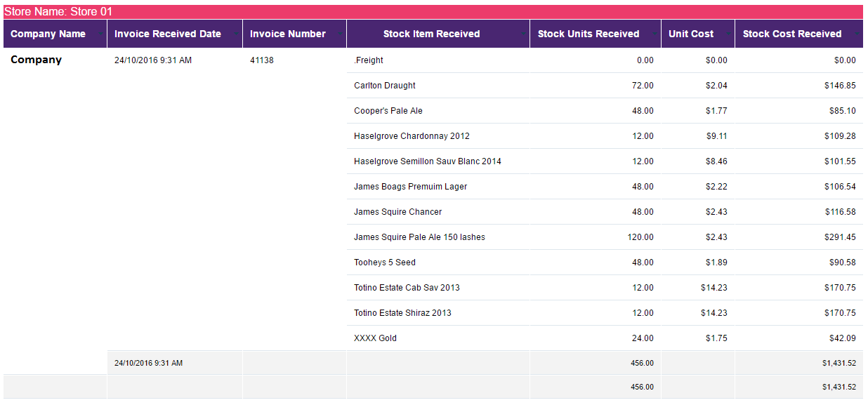868x405 pixels.
Task: Select Haselgrove Chardonnay 2012 row
Action: point(605,136)
